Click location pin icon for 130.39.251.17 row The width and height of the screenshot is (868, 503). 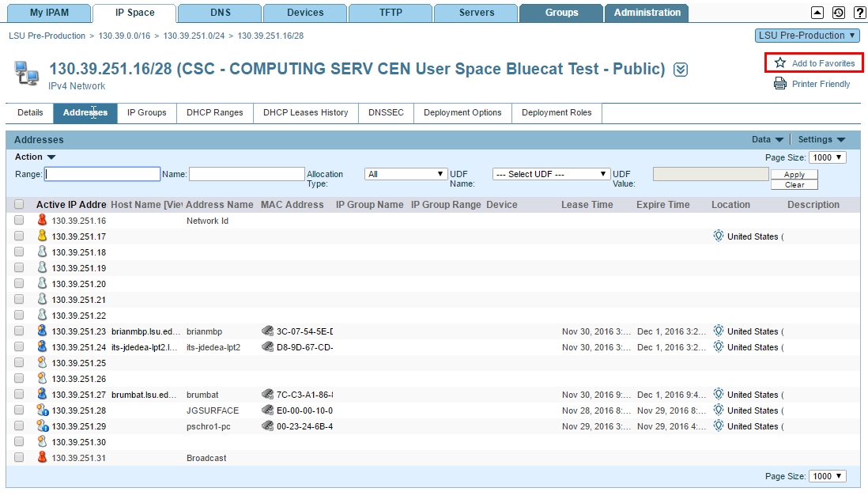tap(719, 236)
